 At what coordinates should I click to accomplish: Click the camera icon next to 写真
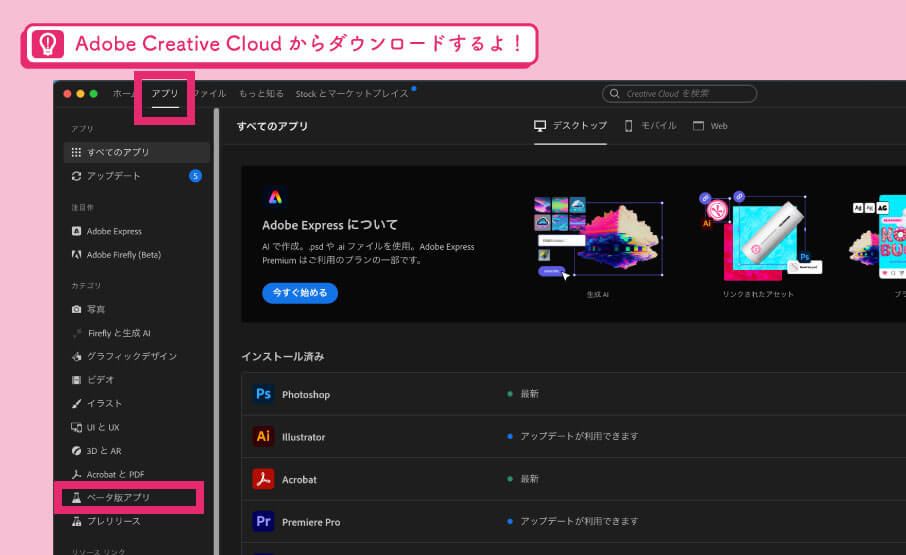pyautogui.click(x=76, y=310)
